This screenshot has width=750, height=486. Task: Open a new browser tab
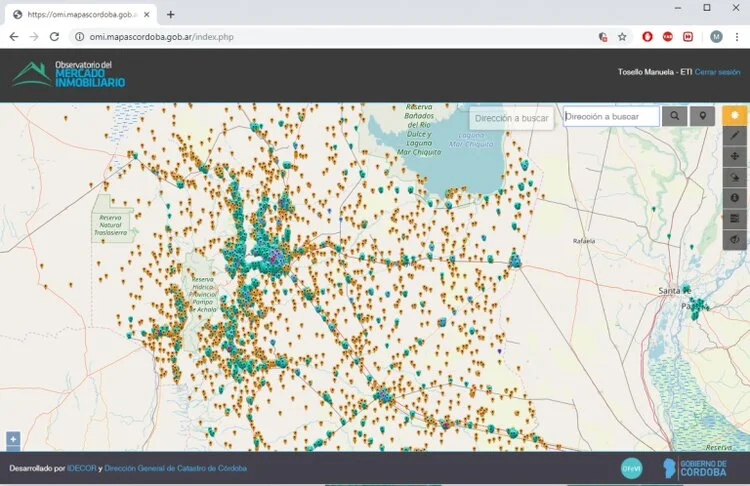[170, 14]
